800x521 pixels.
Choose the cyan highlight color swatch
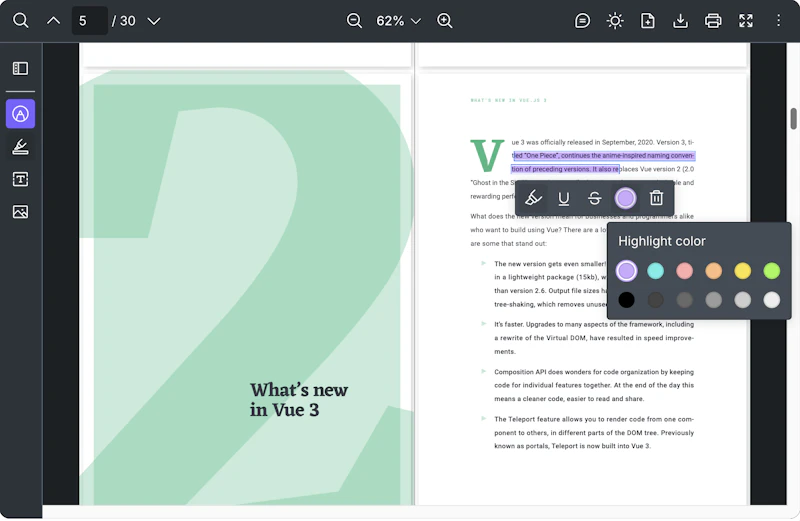click(x=655, y=271)
